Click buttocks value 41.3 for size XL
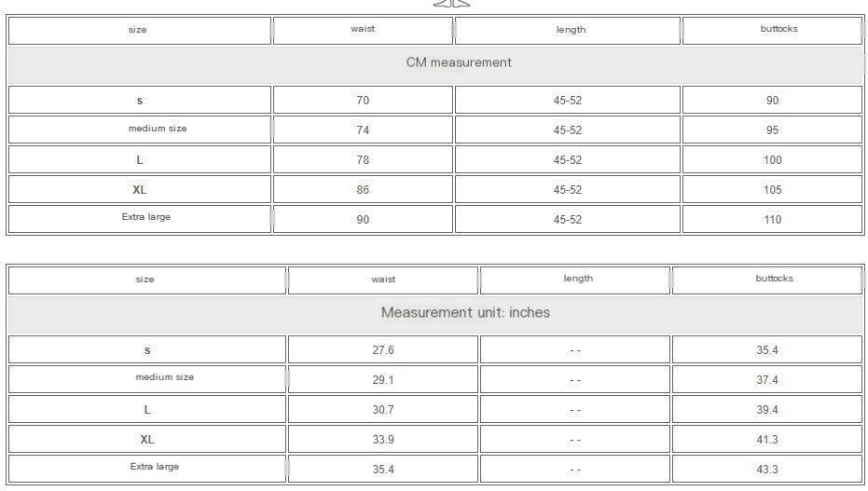 point(767,440)
